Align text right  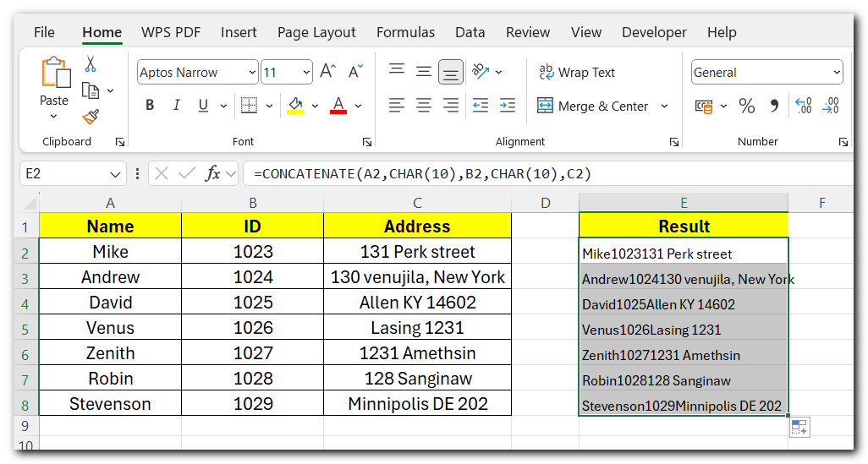(451, 105)
